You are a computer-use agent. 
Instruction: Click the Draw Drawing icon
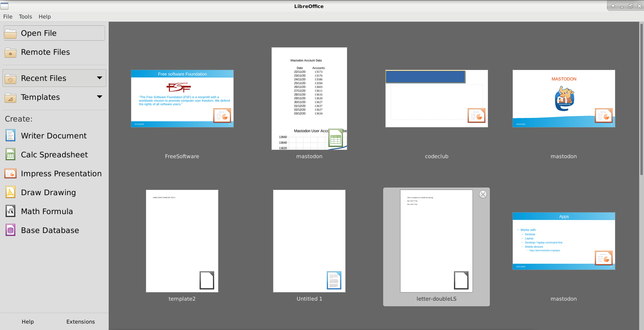tap(10, 192)
